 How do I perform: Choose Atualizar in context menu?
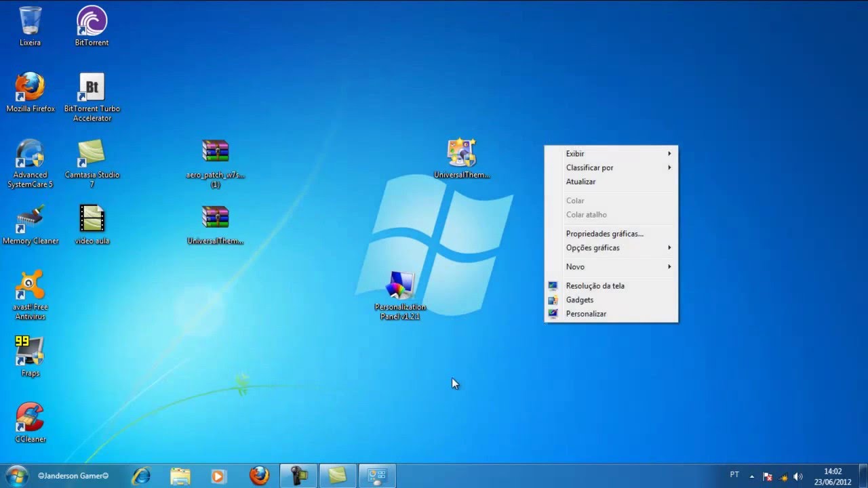pyautogui.click(x=611, y=182)
